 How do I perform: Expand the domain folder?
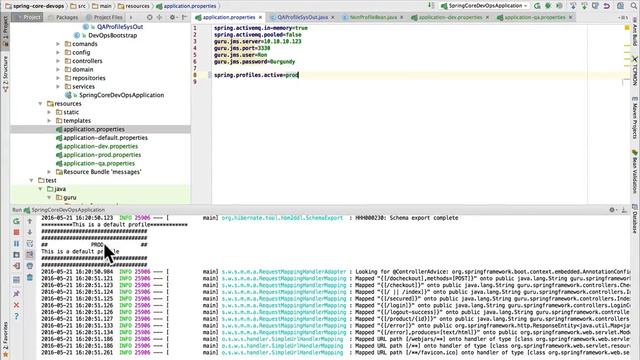pos(58,69)
